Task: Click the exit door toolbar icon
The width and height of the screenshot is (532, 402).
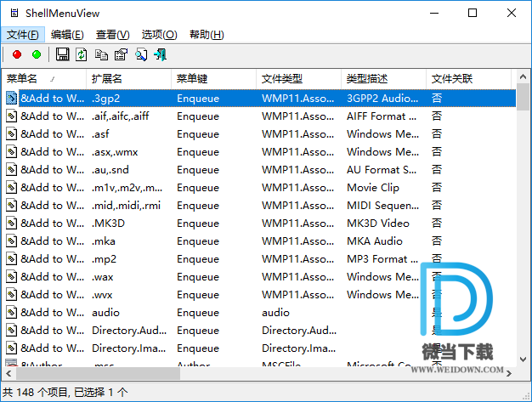Action: pos(160,54)
